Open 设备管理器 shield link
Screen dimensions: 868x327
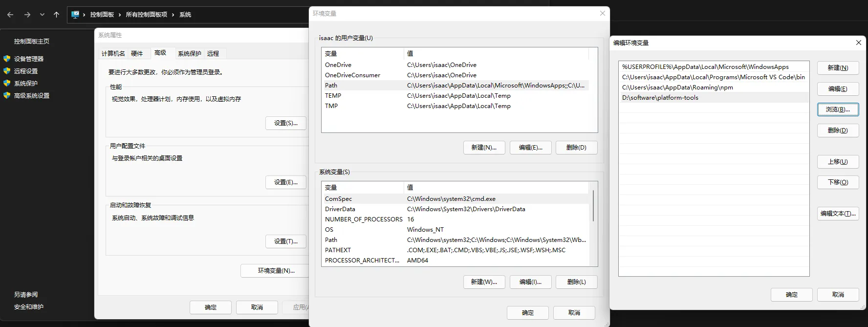[x=28, y=59]
